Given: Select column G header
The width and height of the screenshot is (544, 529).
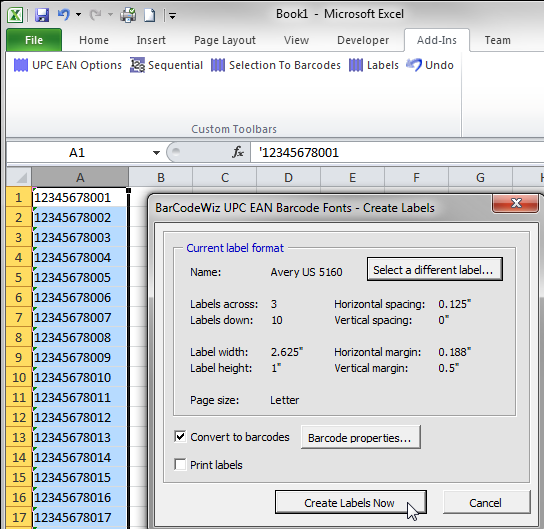Looking at the screenshot, I should click(480, 178).
